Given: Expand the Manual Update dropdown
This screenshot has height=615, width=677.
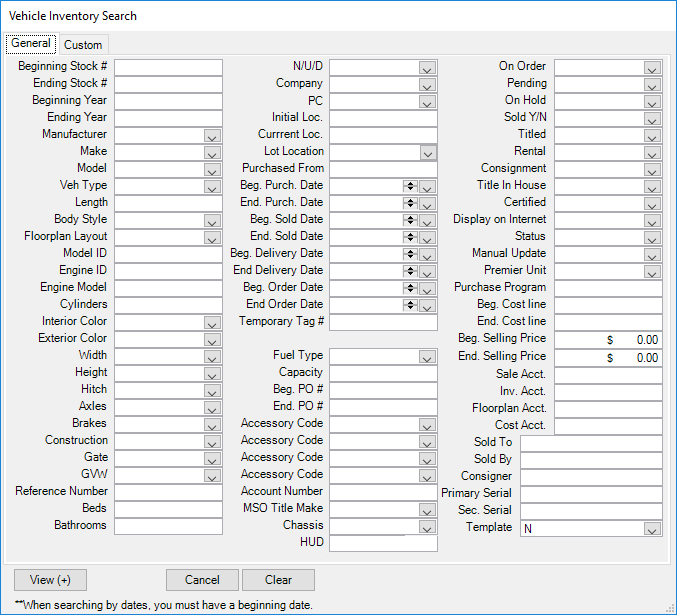Looking at the screenshot, I should (652, 255).
